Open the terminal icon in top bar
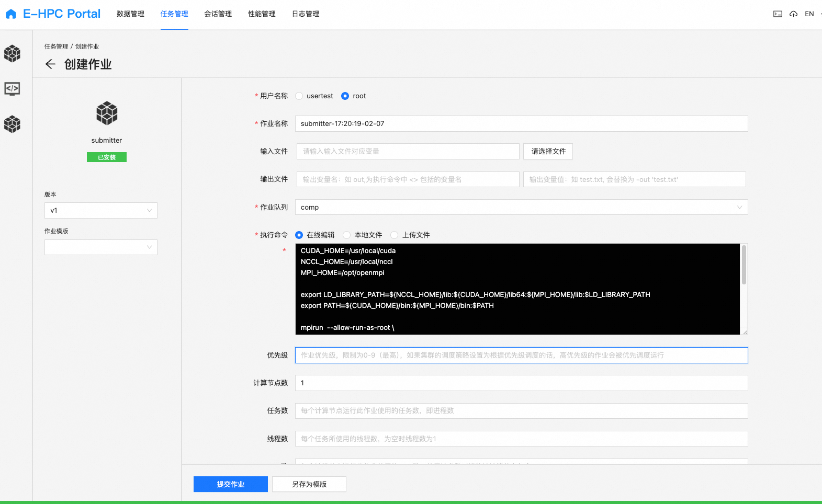 (778, 14)
